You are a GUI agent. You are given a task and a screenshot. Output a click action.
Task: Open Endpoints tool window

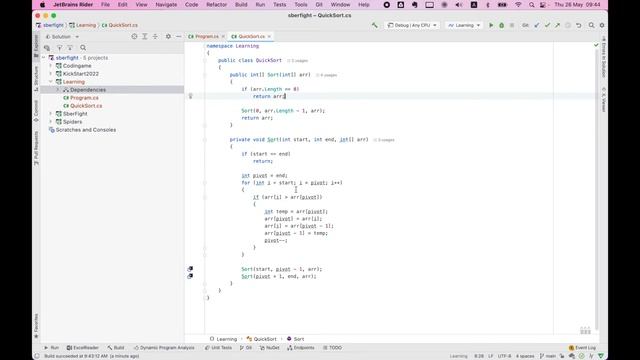[301, 348]
